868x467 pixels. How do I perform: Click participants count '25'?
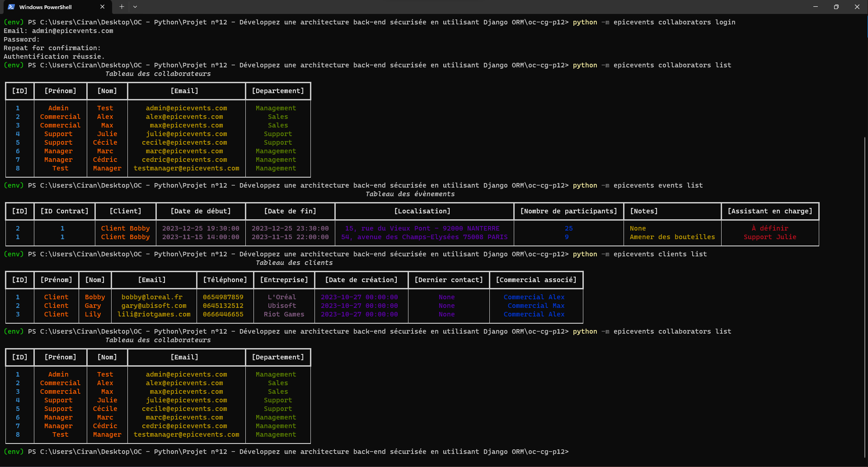coord(569,228)
